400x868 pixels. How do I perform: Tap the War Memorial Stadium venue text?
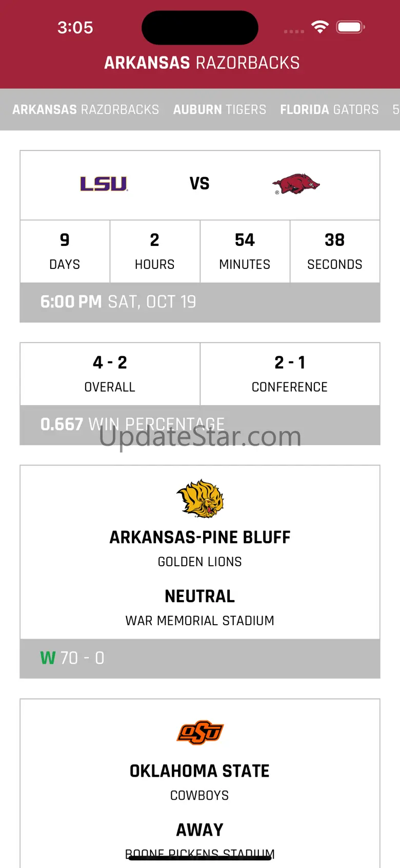click(x=200, y=621)
